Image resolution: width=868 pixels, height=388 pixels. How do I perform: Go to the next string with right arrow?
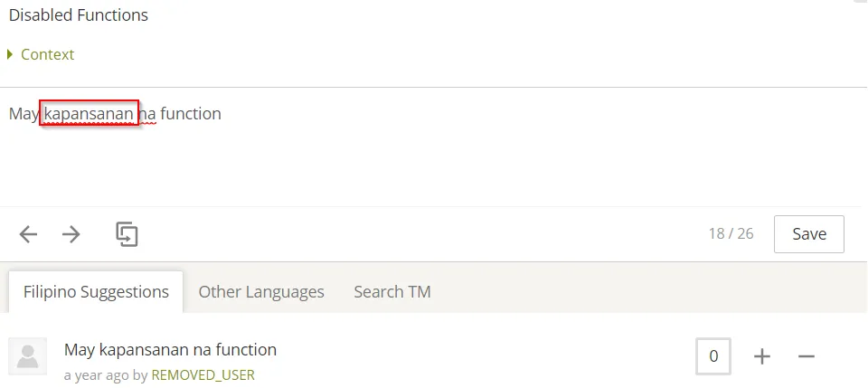71,234
